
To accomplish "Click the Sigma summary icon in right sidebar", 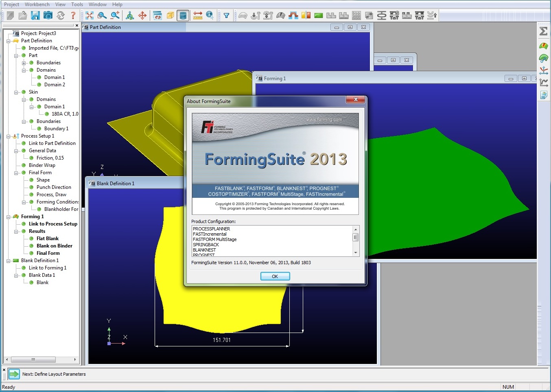I will 544,31.
